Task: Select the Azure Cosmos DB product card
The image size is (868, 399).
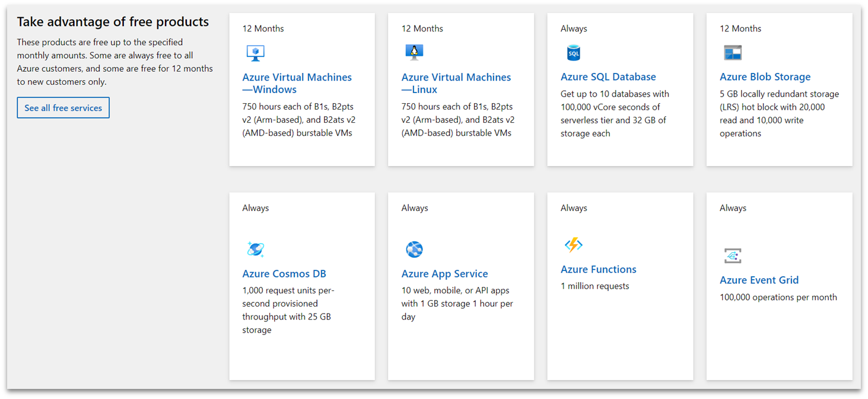Action: pyautogui.click(x=302, y=285)
